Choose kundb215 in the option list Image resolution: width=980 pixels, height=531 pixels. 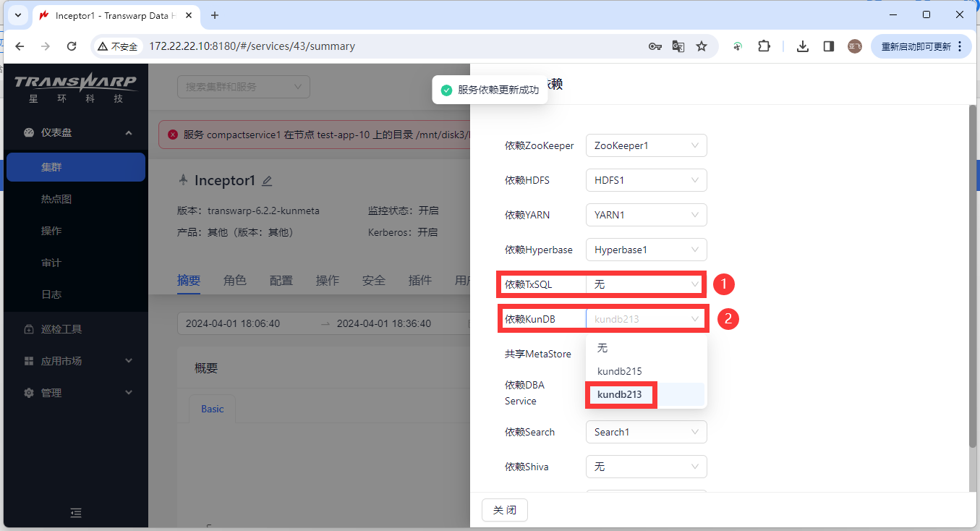tap(646, 371)
